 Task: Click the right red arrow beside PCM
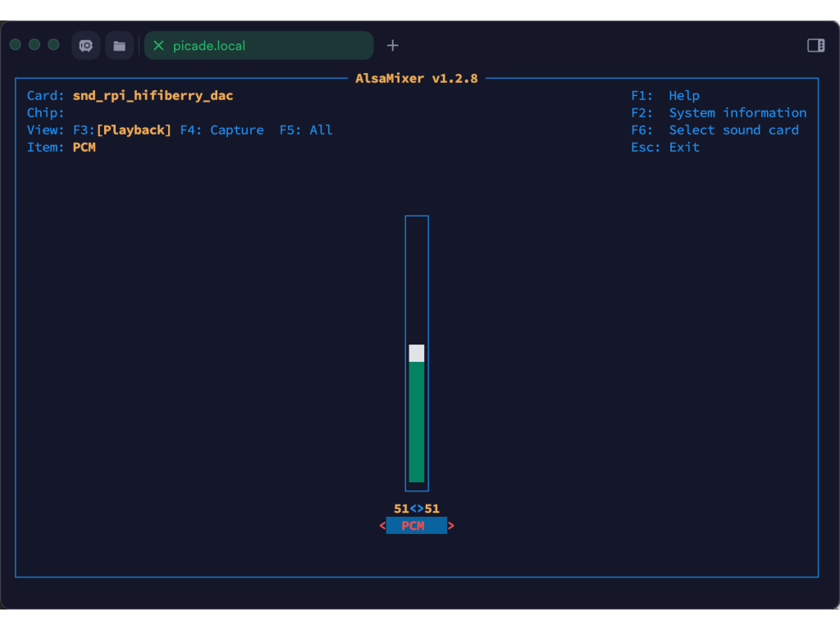pos(451,526)
